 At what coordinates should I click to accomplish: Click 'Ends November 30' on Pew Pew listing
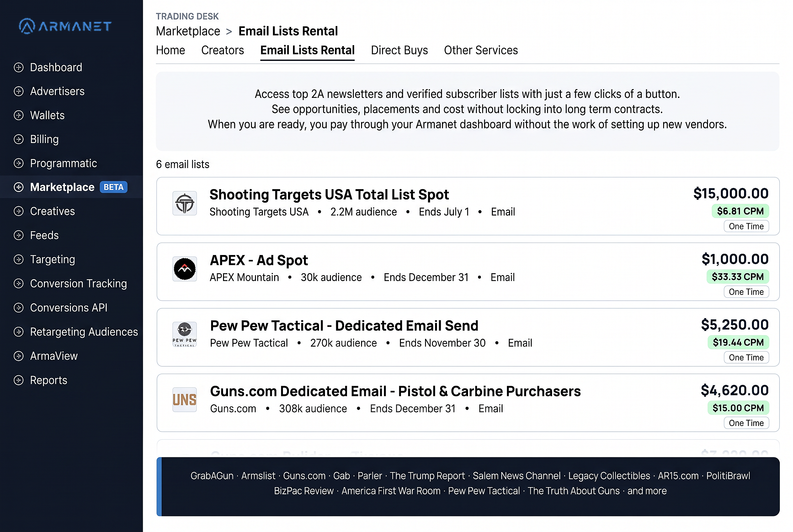pos(442,343)
